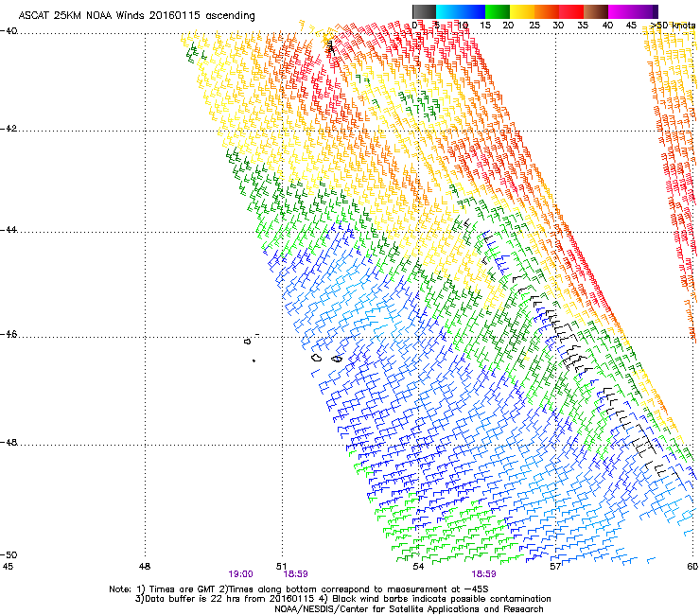Screen dimensions: 700x615
Task: Click the gray 0–5 knot legend swatch
Action: (x=424, y=11)
